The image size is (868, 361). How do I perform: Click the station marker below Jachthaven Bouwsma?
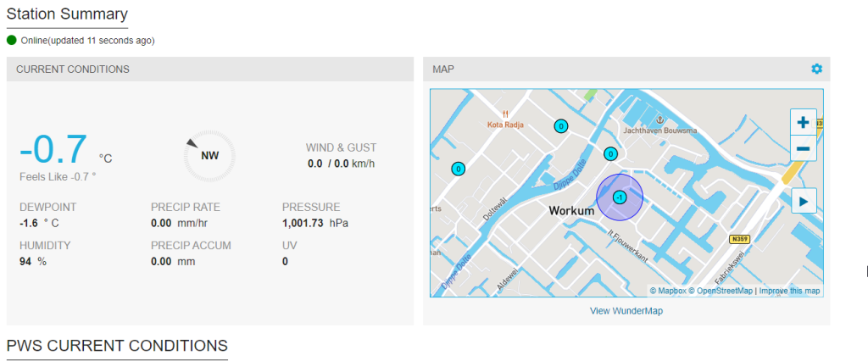610,154
